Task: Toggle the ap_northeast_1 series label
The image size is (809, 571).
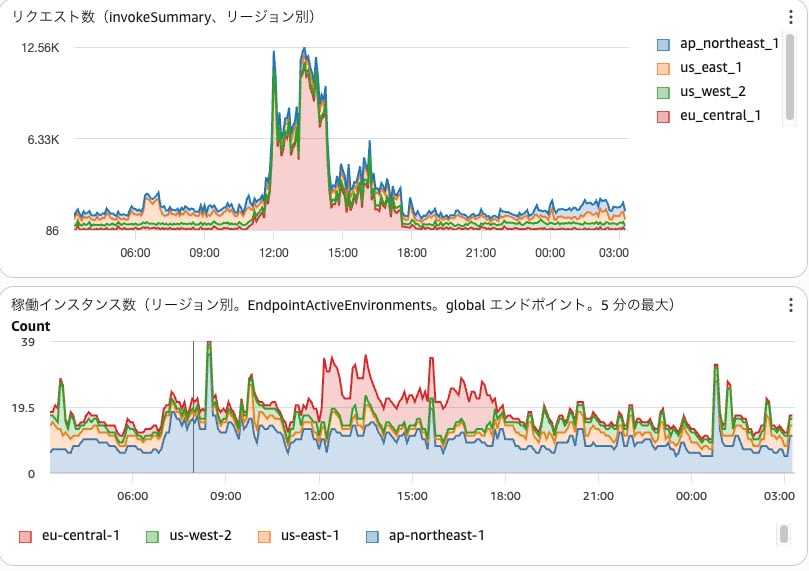Action: (x=729, y=43)
